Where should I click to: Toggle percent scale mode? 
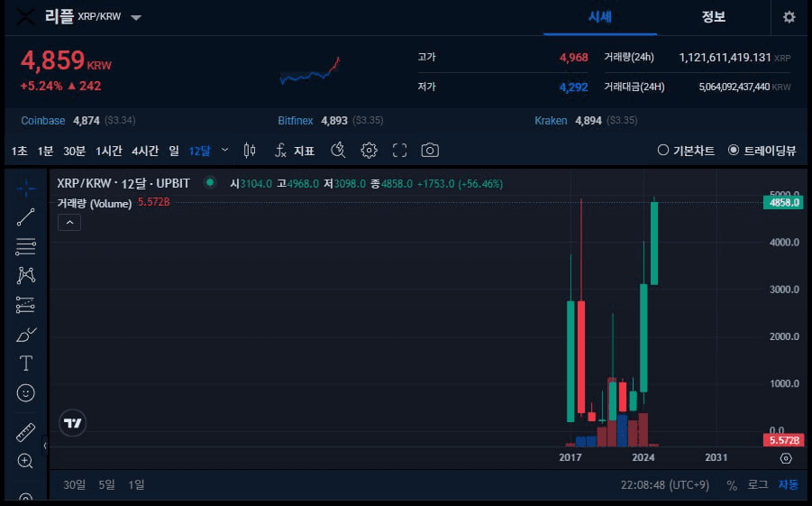[731, 485]
